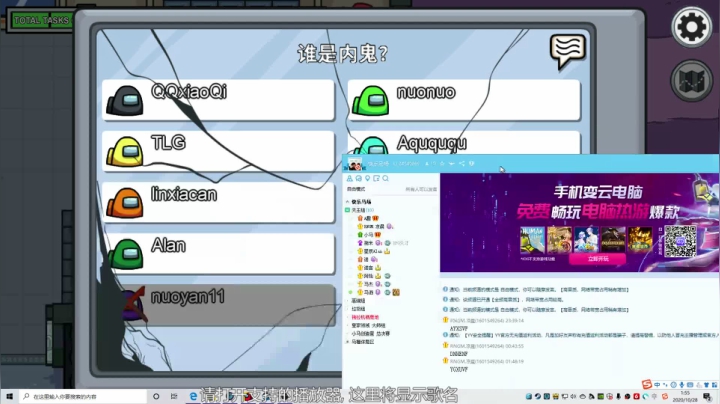This screenshot has width=720, height=404.
Task: Click the YY chat bubble toolbar icon
Action: [x=359, y=178]
